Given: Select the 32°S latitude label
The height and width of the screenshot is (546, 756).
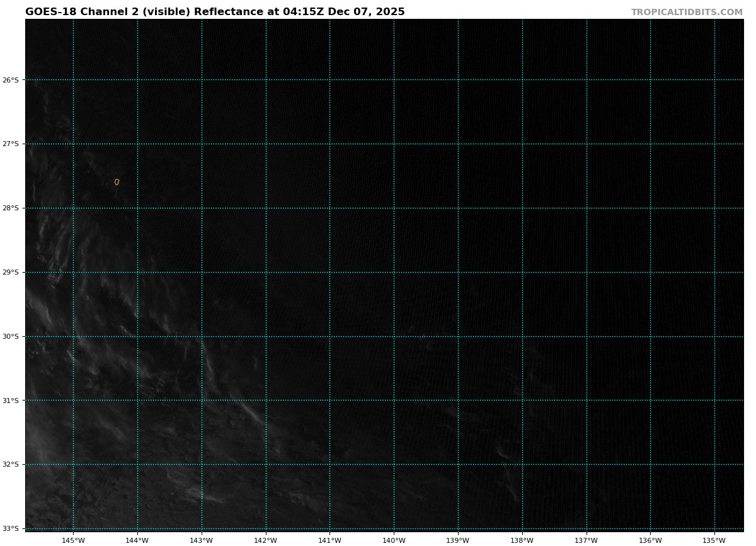Looking at the screenshot, I should point(11,465).
